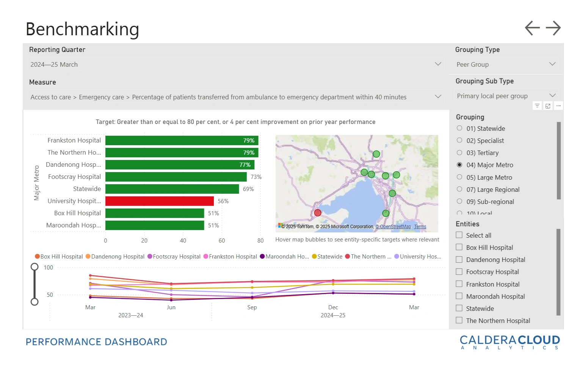Check the Frankston Hospital entity checkbox
The width and height of the screenshot is (588, 373).
(459, 284)
